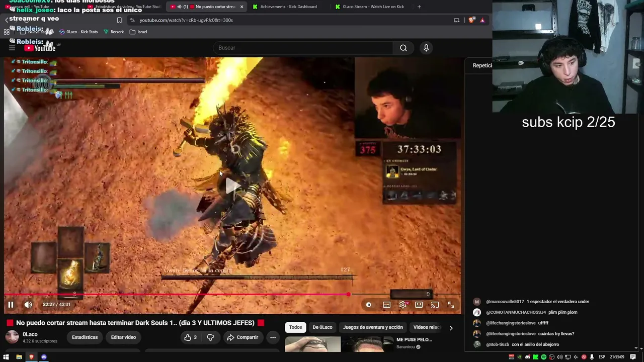Open system volume speaker tray icon
The width and height of the screenshot is (644, 362).
point(559,357)
